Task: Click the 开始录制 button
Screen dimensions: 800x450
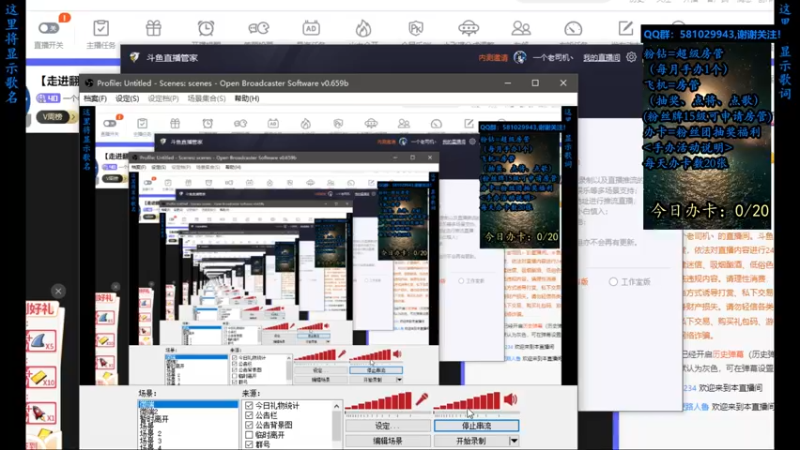Action: tap(471, 441)
